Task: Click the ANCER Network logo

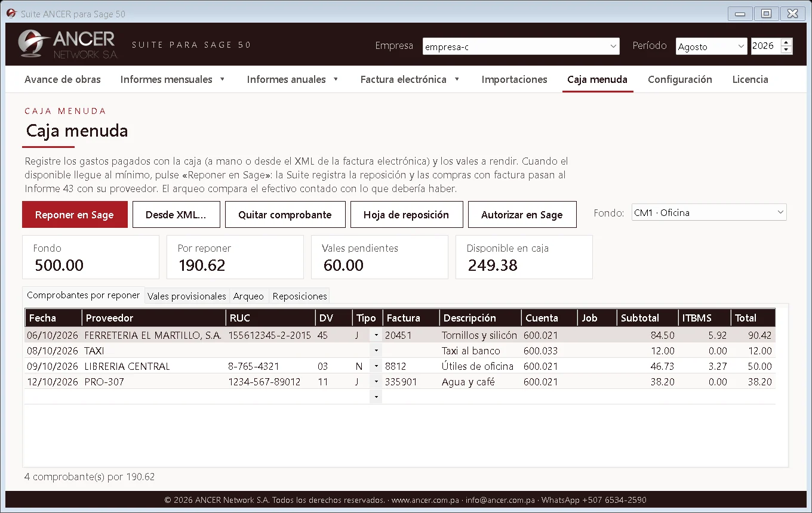Action: [x=67, y=44]
